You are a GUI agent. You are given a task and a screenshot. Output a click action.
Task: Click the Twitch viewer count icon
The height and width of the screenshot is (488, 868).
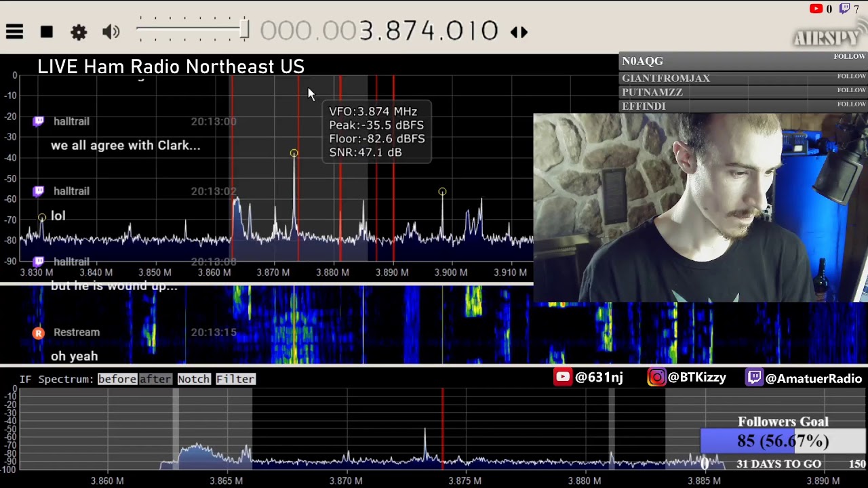click(845, 9)
